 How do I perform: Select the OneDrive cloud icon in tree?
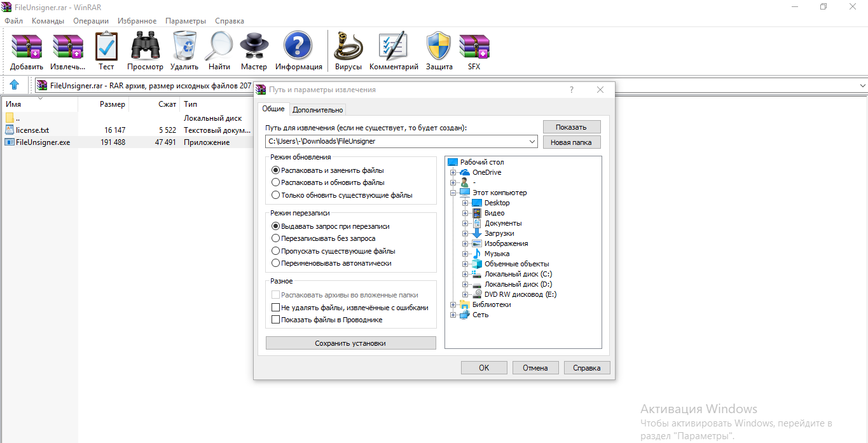coord(465,172)
